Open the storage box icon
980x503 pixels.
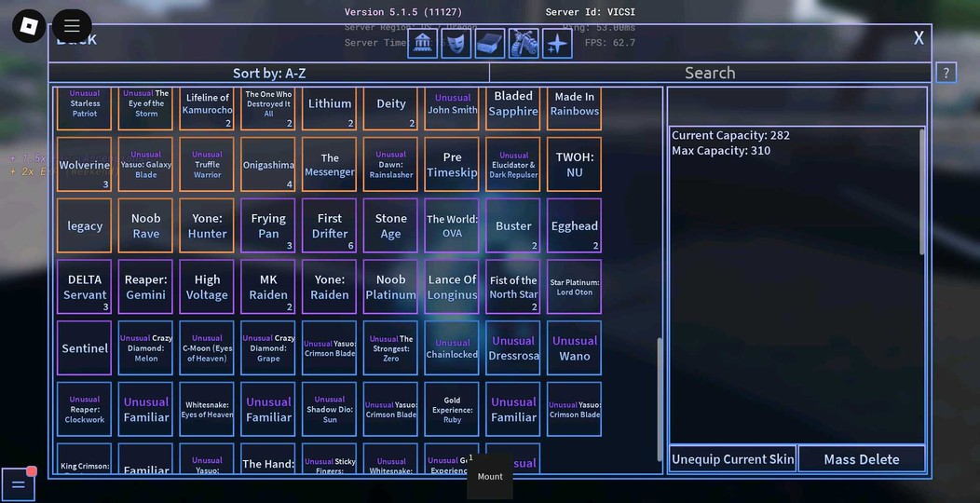490,44
